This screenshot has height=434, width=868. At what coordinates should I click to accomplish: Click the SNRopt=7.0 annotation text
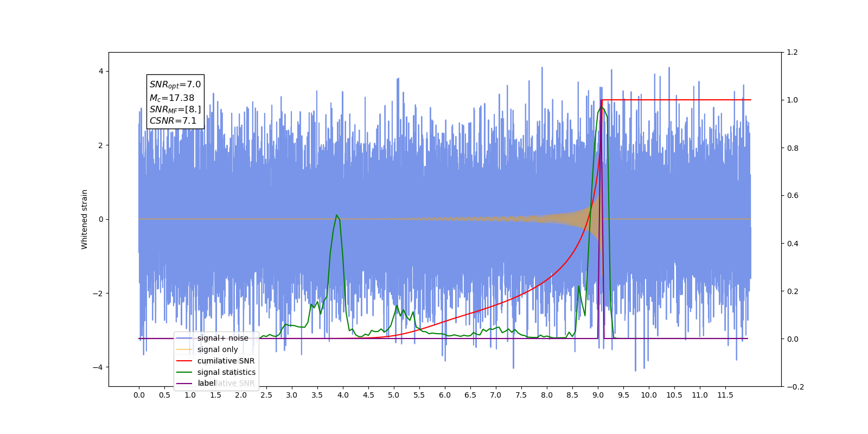click(x=175, y=85)
